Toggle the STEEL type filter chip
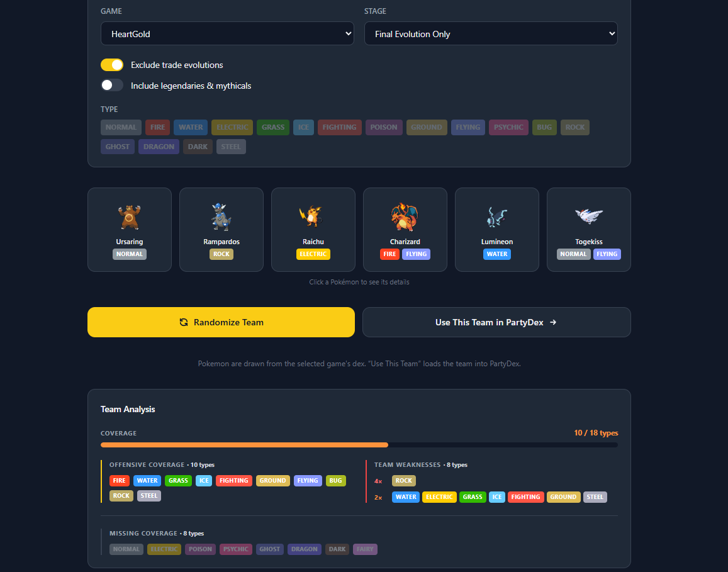The image size is (728, 572). (231, 147)
